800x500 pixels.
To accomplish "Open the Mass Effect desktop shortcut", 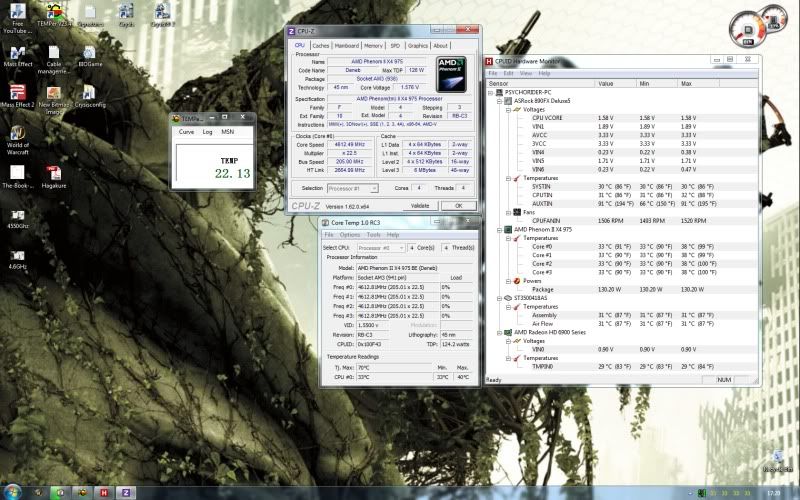I will 18,56.
